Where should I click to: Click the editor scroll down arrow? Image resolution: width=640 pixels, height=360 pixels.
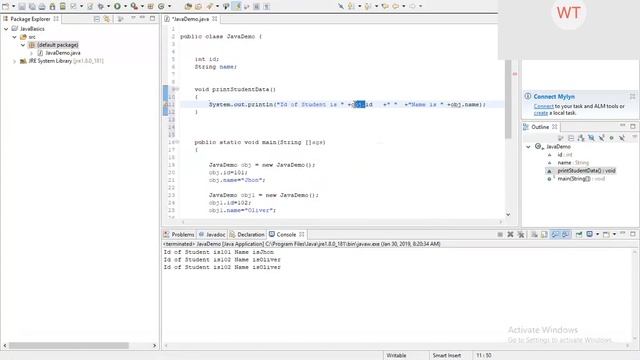click(508, 214)
